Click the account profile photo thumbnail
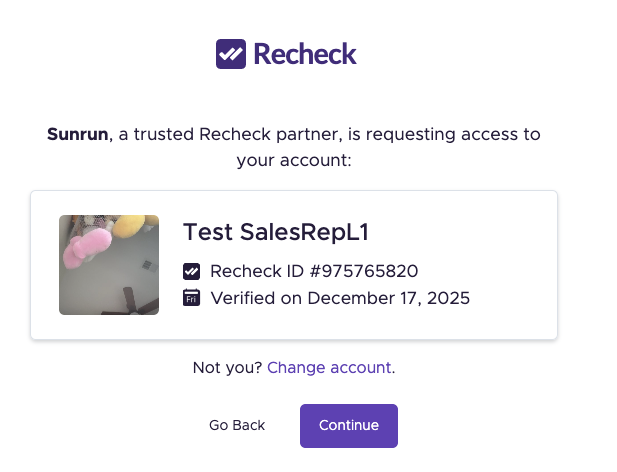 coord(109,265)
